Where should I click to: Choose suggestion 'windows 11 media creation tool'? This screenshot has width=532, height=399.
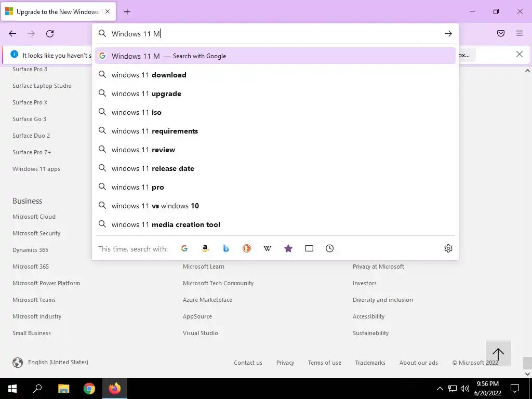point(275,224)
